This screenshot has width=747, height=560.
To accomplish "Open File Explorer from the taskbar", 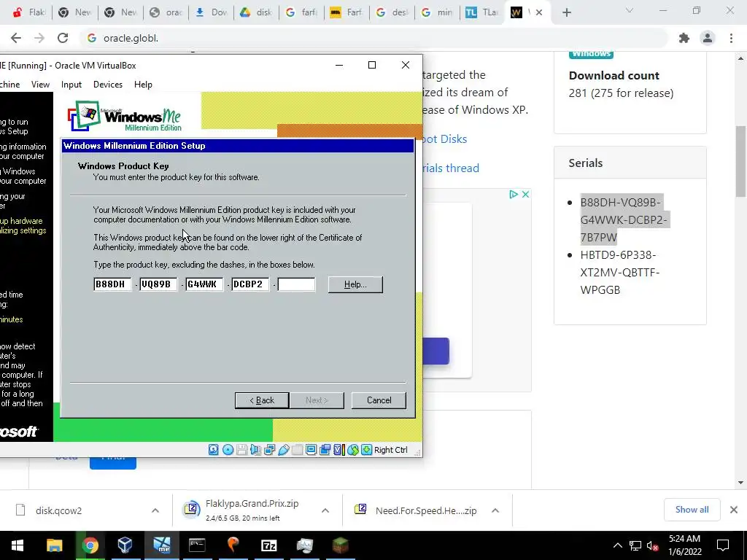I will pyautogui.click(x=54, y=545).
